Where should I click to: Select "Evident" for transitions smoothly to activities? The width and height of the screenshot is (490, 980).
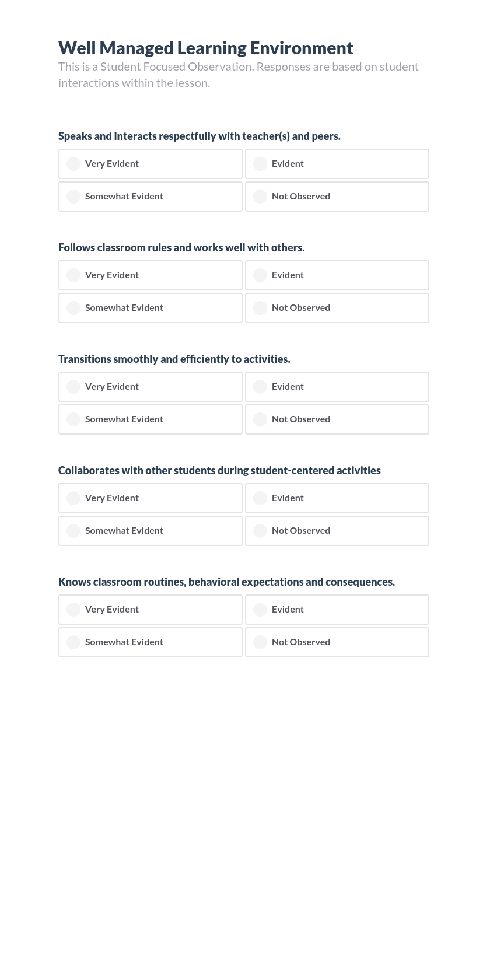(337, 387)
